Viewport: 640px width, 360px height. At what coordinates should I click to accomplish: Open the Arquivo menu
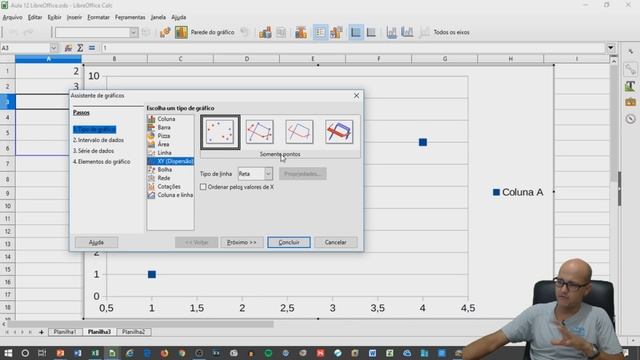pos(13,17)
